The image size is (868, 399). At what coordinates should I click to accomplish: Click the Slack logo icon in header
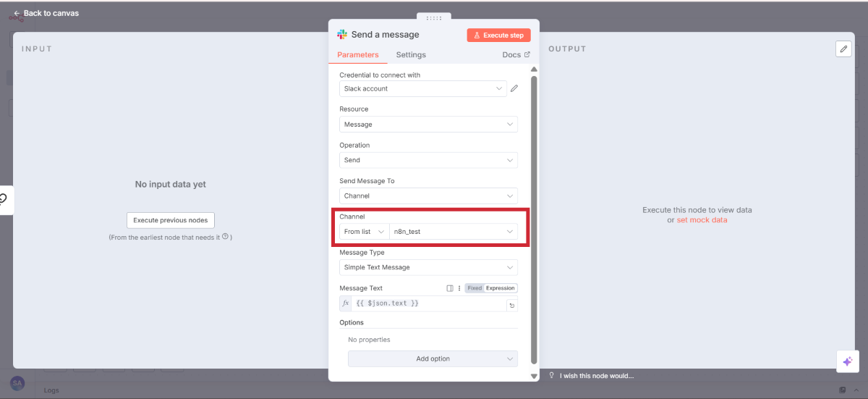(x=342, y=35)
